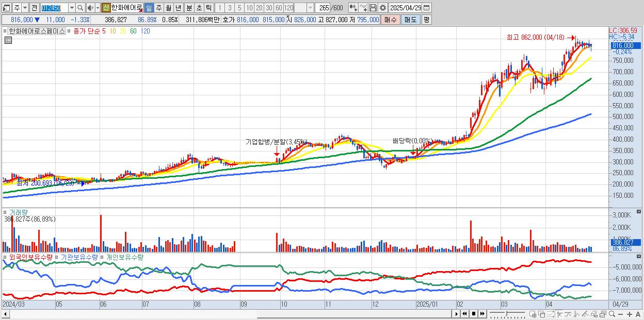
Task: Click the 거래량 volume panel label
Action: pos(19,212)
